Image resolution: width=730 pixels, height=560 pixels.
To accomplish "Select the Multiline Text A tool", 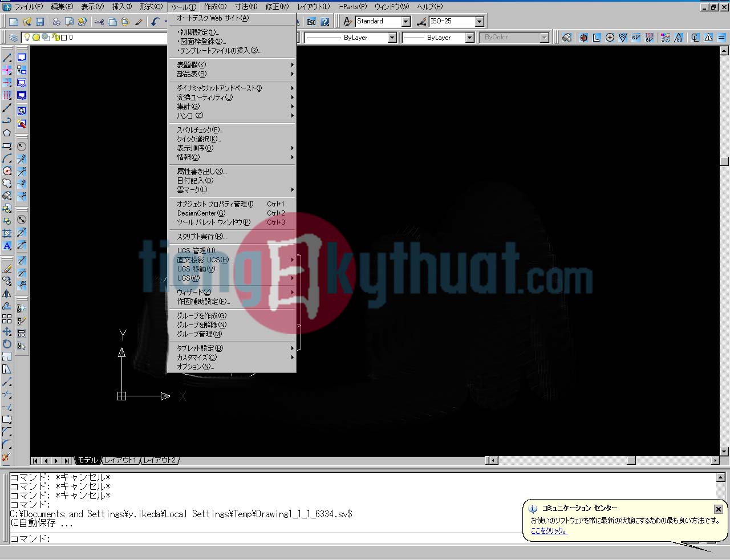I will tap(7, 246).
